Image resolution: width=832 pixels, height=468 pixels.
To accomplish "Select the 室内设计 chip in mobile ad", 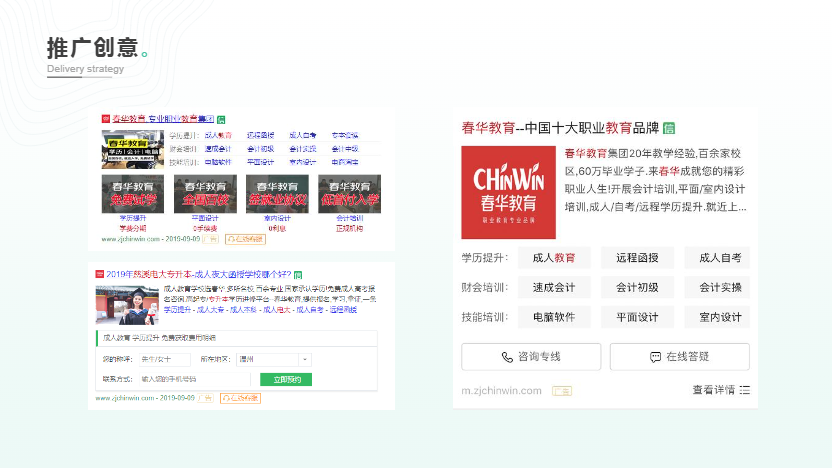I will tap(717, 317).
